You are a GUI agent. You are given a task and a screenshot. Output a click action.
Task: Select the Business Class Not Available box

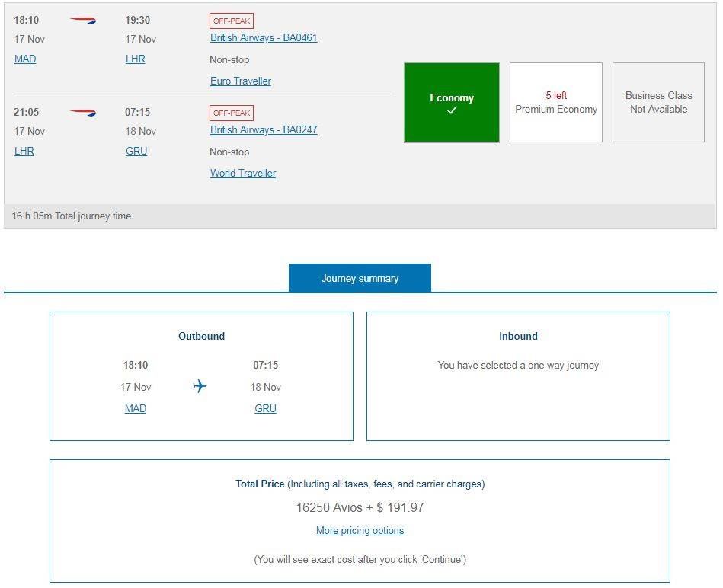pyautogui.click(x=658, y=103)
